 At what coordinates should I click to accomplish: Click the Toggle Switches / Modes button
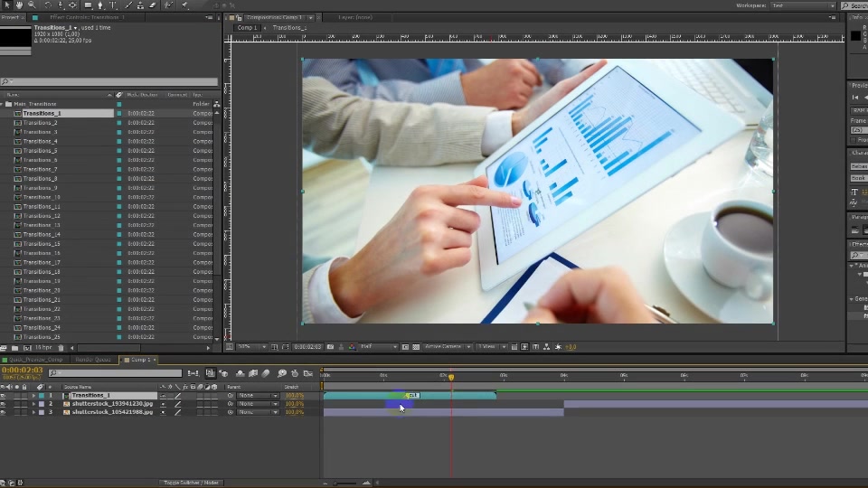point(191,483)
